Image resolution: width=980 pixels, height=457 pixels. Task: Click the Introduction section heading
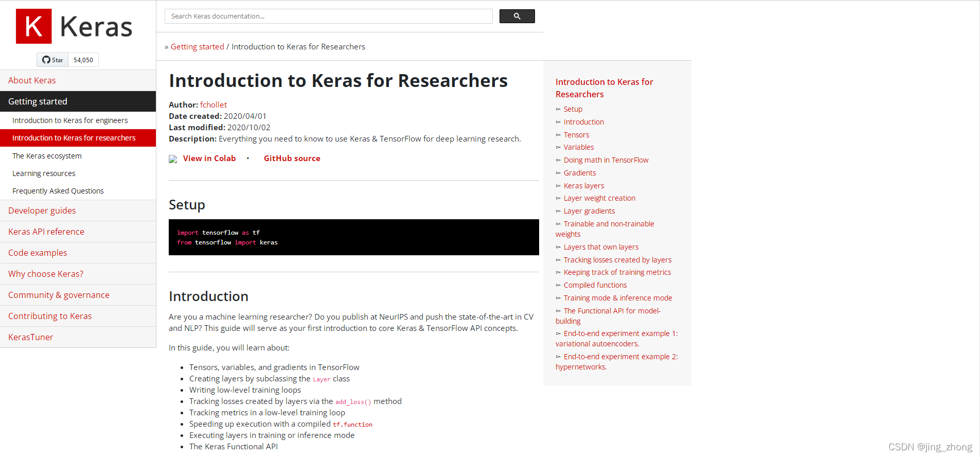coord(208,296)
